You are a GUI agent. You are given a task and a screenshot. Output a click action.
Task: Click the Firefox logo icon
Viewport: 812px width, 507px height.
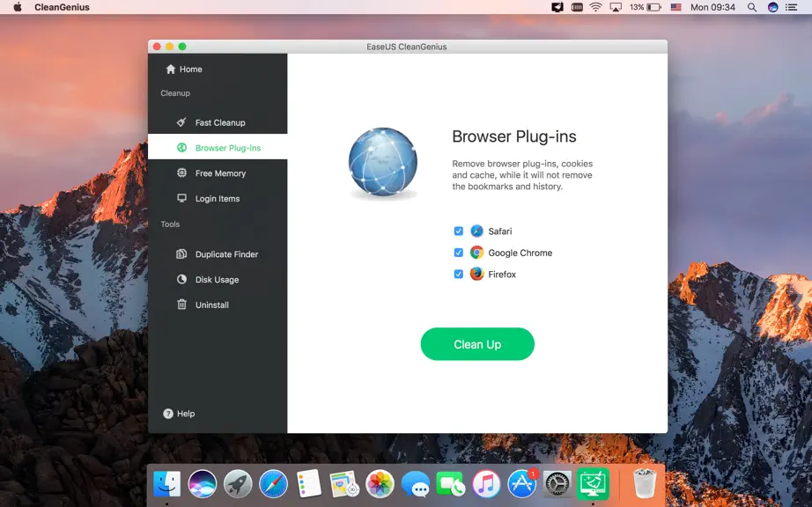point(477,274)
